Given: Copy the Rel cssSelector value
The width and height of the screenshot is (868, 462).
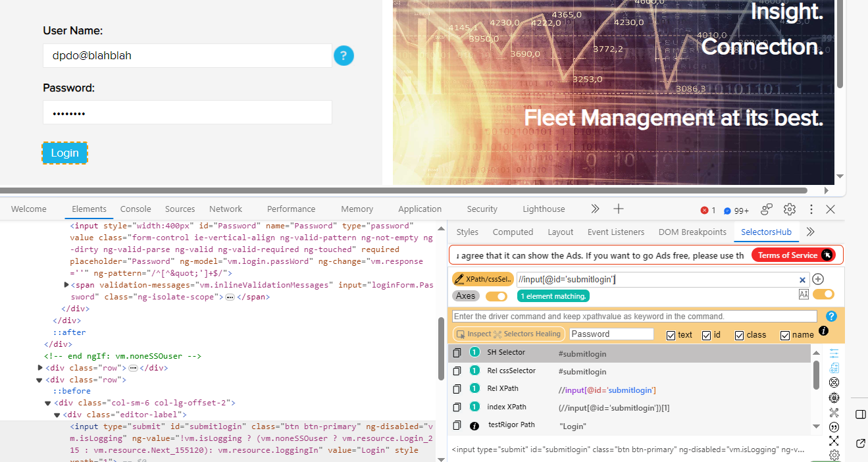Looking at the screenshot, I should (457, 371).
